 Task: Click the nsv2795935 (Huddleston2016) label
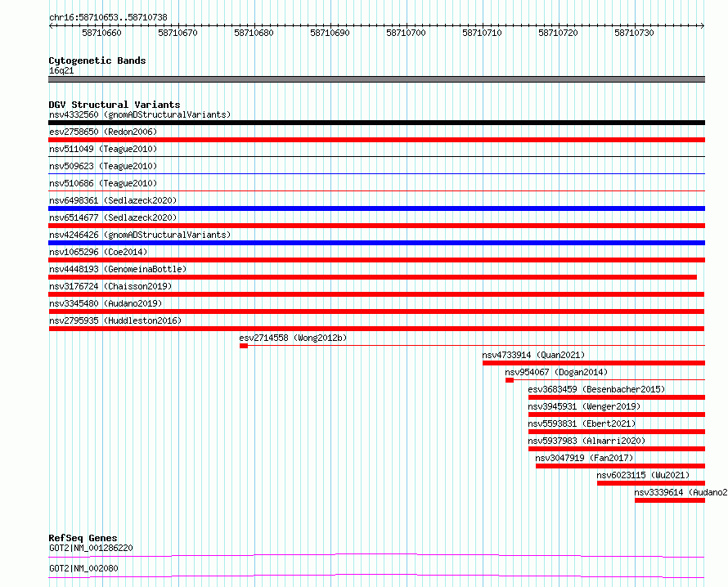coord(115,320)
